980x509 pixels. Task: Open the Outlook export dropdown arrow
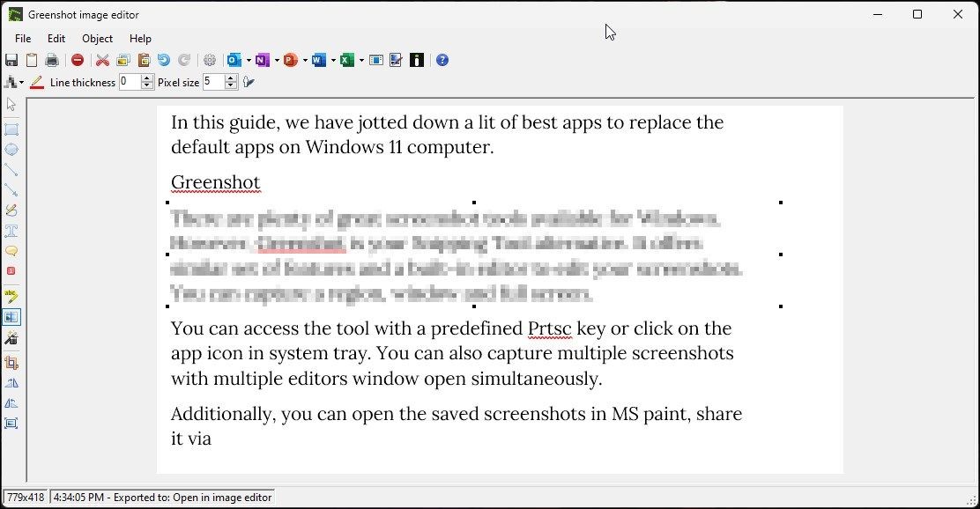tap(249, 61)
